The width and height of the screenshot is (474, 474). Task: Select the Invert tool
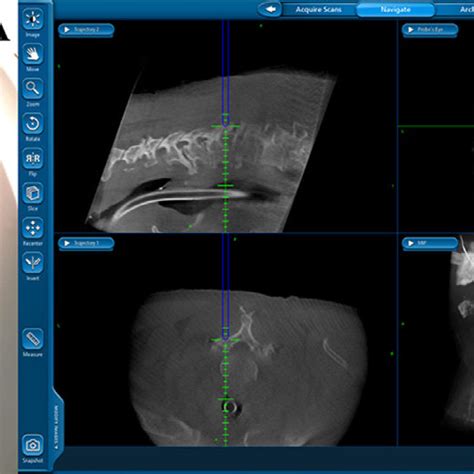pos(33,262)
